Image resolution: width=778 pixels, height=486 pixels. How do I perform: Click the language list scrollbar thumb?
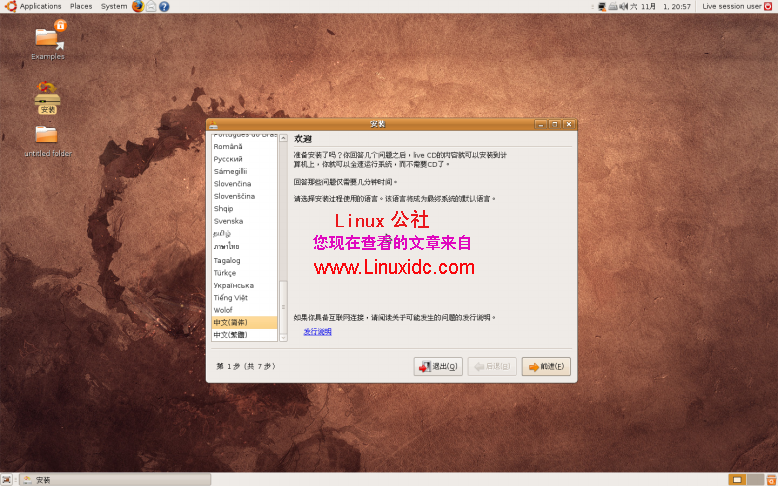click(x=283, y=307)
